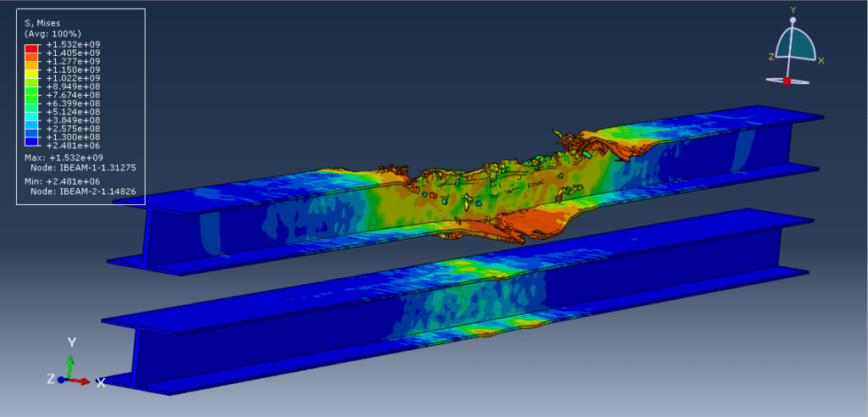
Task: Select the lower I-beam's blue left end
Action: tap(144, 352)
